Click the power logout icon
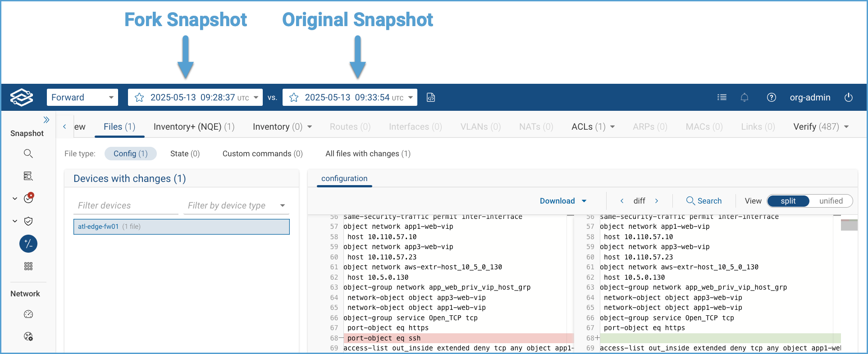 tap(849, 97)
